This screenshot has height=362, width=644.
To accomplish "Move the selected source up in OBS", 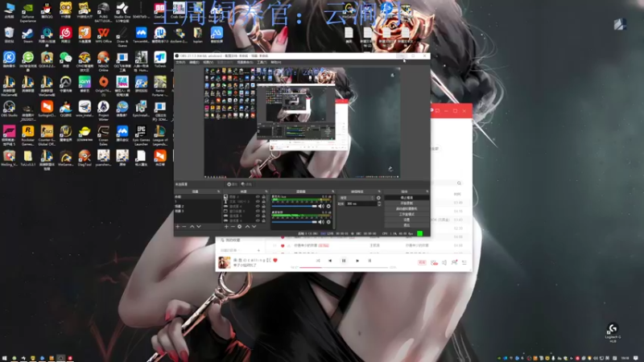I will click(x=247, y=227).
